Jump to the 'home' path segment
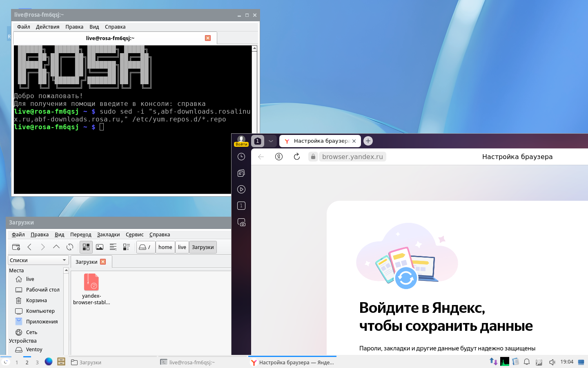 pos(165,247)
